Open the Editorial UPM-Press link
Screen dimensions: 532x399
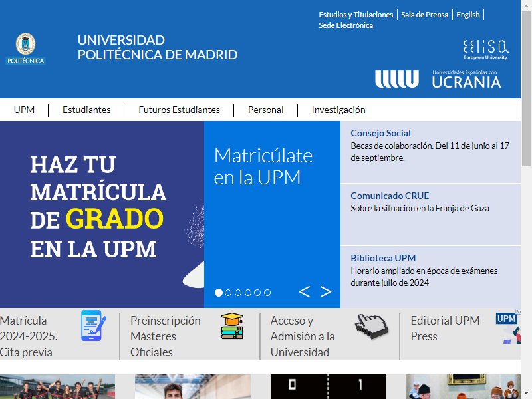tap(447, 328)
